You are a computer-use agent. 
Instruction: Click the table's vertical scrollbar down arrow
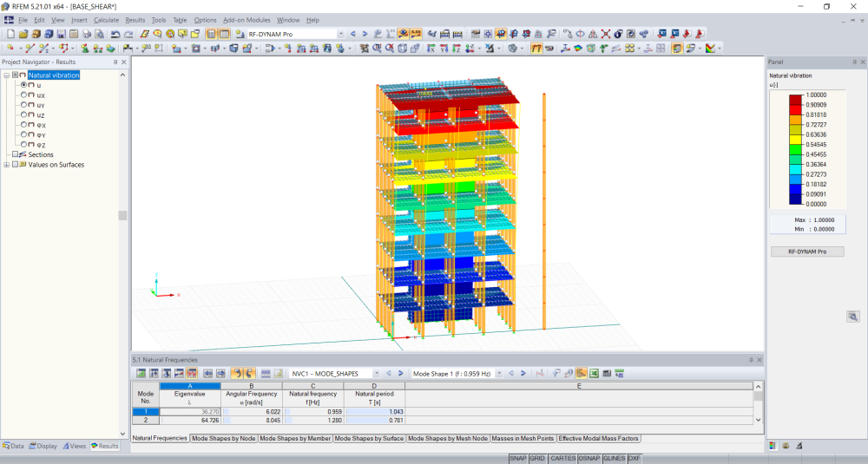point(758,421)
